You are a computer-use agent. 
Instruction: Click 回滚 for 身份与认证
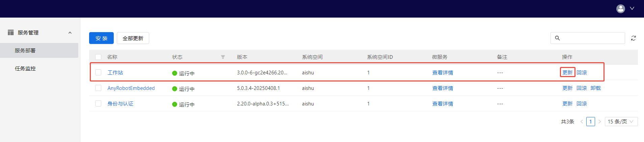click(x=582, y=103)
